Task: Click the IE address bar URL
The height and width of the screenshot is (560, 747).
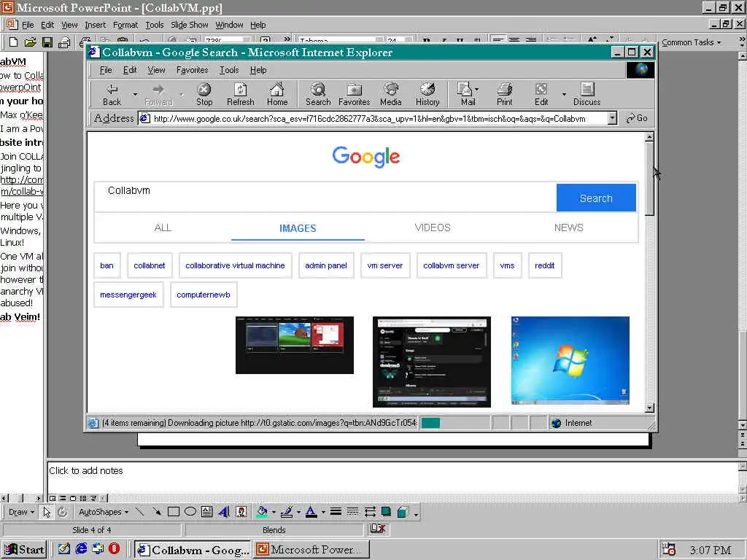Action: 373,119
